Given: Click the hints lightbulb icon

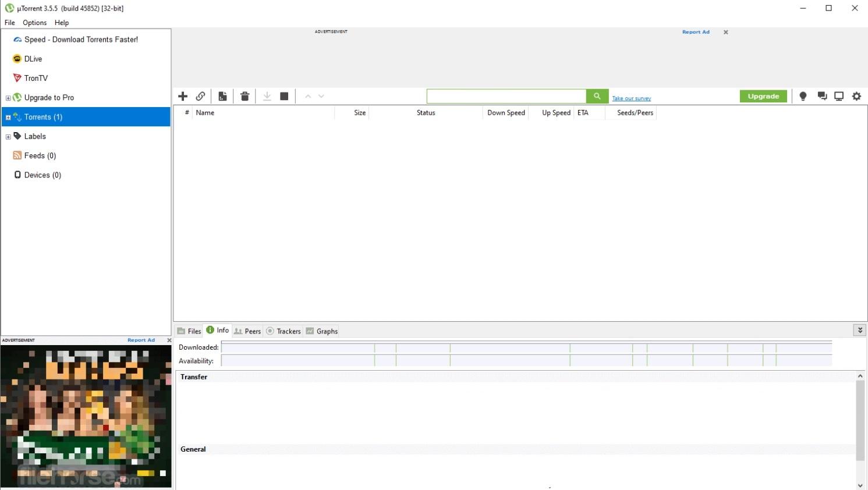Looking at the screenshot, I should coord(803,96).
